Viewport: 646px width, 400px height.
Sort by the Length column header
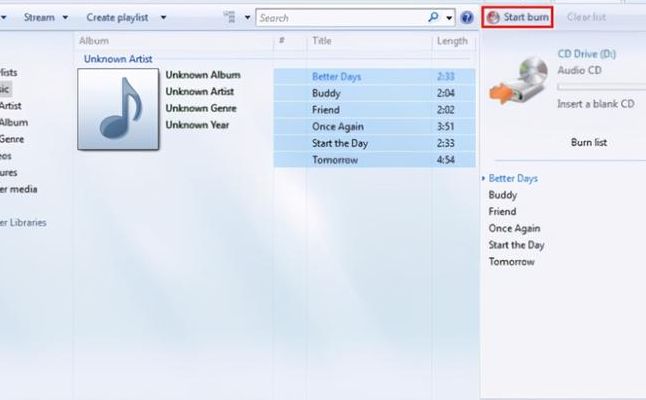pos(452,41)
